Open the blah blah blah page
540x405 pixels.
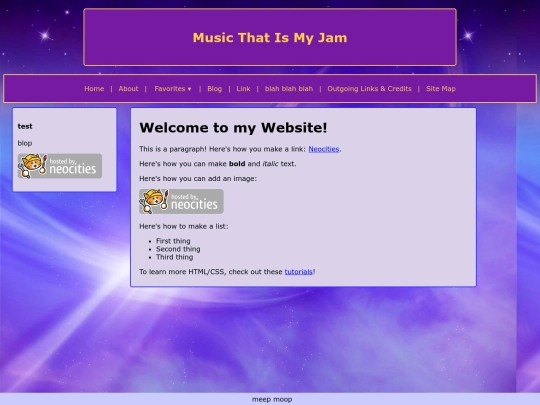click(289, 89)
